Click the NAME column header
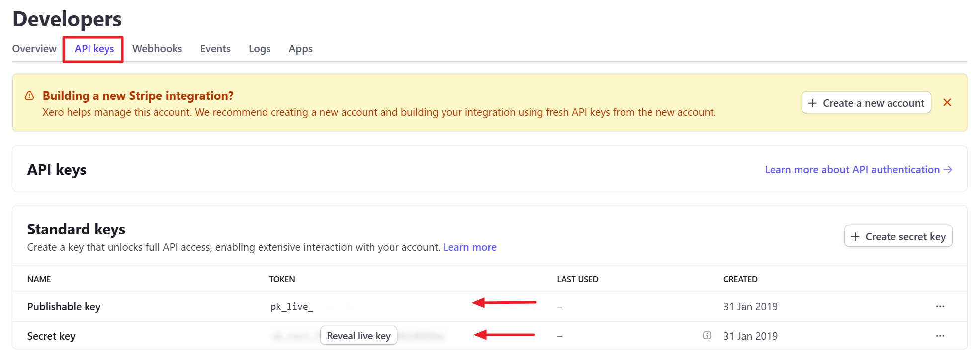The image size is (980, 358). click(39, 279)
